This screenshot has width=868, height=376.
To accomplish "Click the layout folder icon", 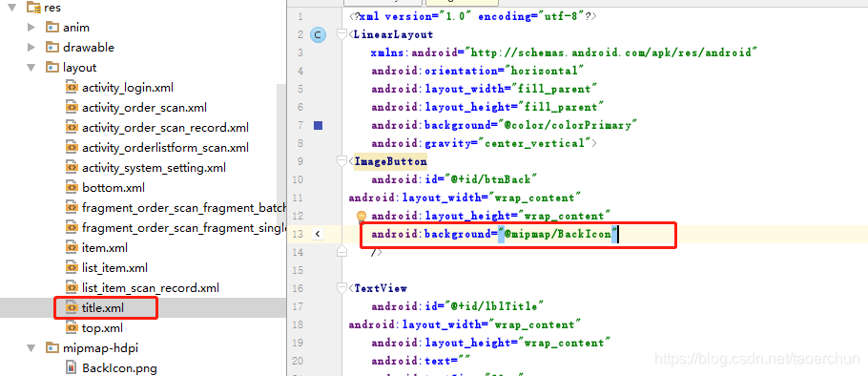I will point(52,68).
